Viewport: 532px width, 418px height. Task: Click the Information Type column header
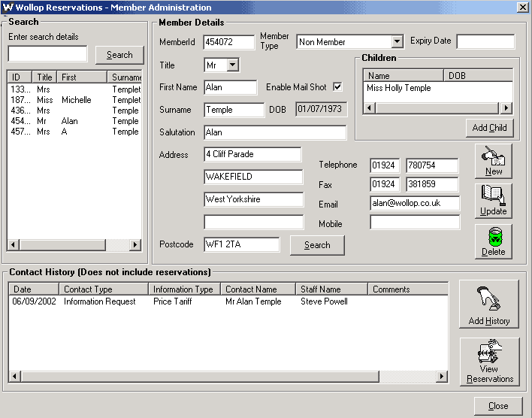tap(185, 289)
